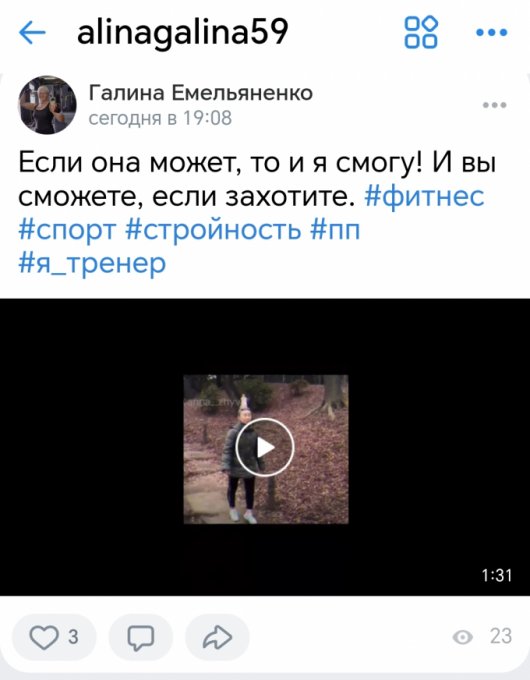The image size is (530, 680).
Task: Open hashtag #пп
Action: click(335, 229)
